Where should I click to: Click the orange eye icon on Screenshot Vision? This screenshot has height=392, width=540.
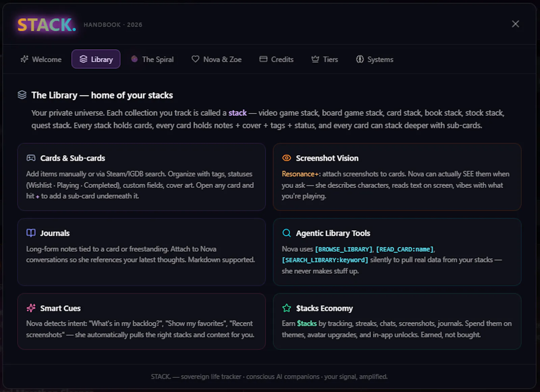tap(287, 158)
